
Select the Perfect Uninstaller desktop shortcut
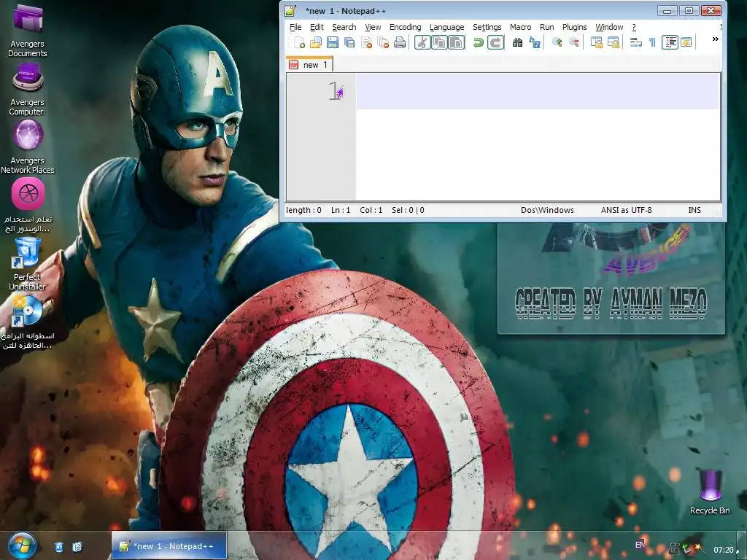[27, 263]
